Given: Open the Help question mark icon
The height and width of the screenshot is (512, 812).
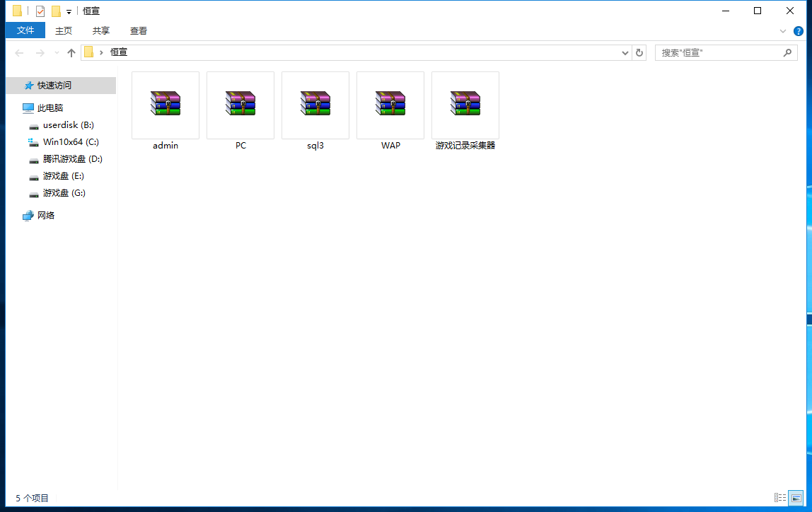Looking at the screenshot, I should pos(799,31).
